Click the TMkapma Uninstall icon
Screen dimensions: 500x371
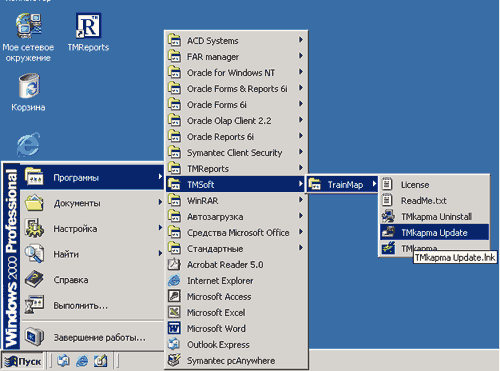(x=388, y=216)
